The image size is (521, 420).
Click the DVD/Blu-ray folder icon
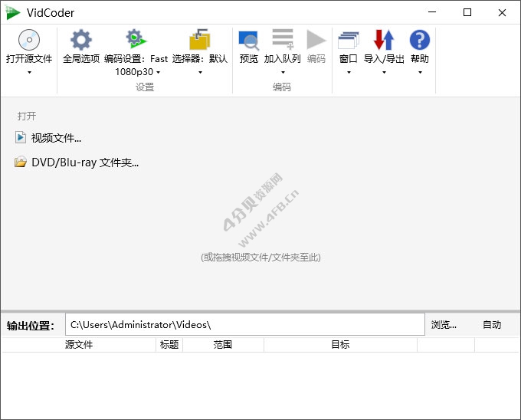click(x=21, y=162)
